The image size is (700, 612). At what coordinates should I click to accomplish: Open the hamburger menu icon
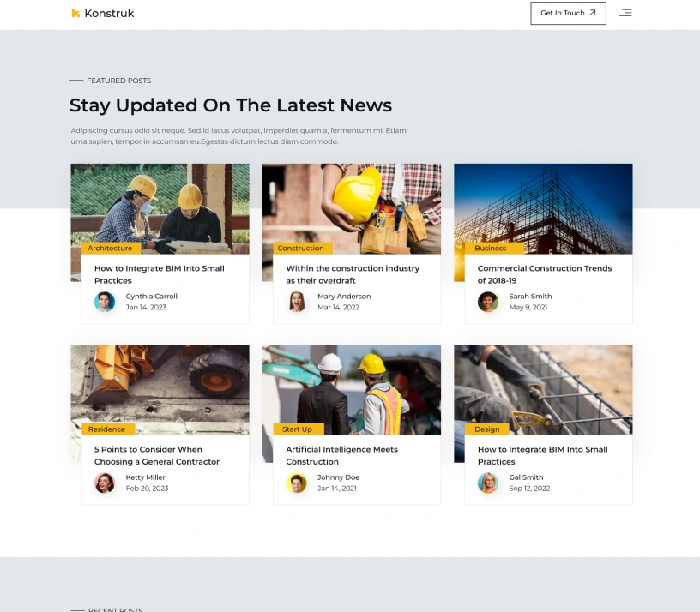(625, 13)
